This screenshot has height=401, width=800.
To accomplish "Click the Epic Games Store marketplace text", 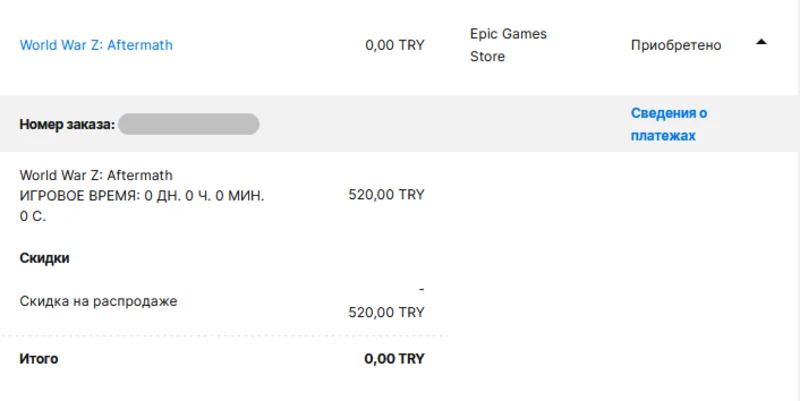I will pos(508,45).
